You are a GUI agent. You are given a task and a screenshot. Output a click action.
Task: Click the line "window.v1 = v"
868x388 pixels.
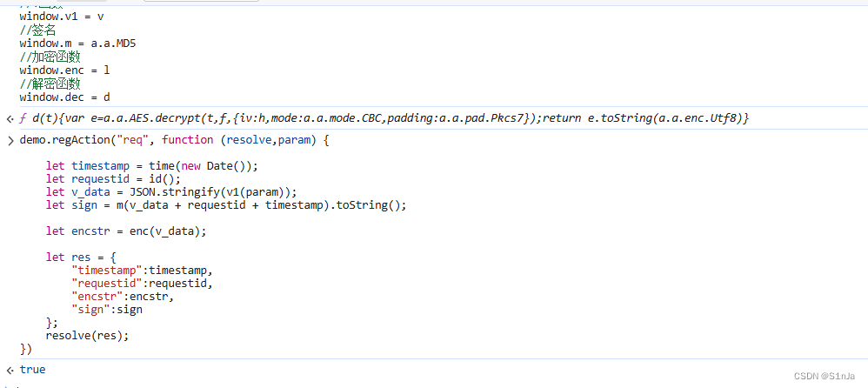(62, 16)
